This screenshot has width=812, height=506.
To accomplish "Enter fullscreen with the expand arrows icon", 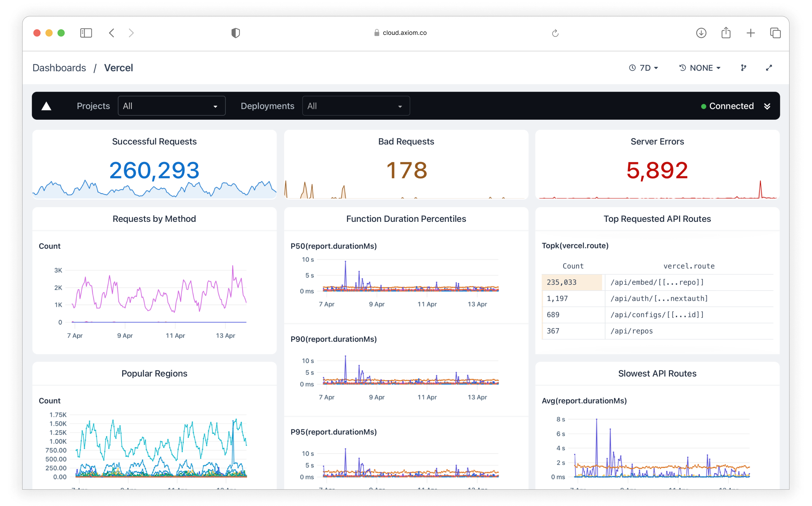I will pos(769,68).
